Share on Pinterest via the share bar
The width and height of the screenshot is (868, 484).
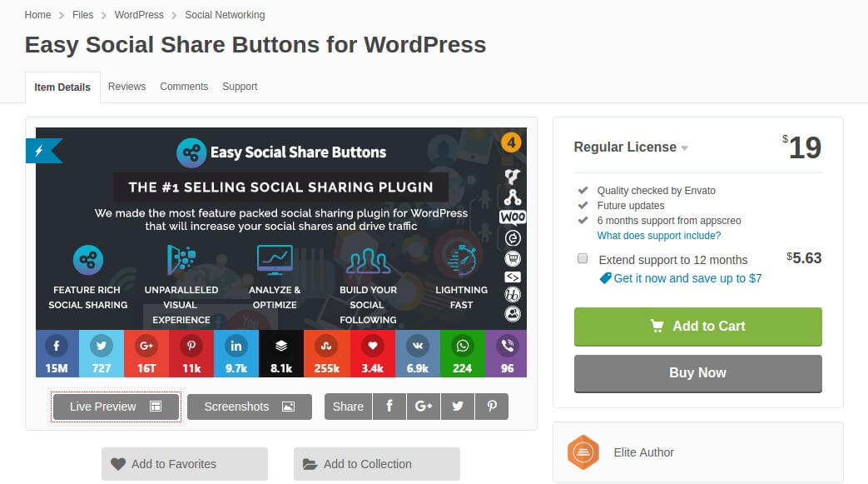pyautogui.click(x=492, y=407)
